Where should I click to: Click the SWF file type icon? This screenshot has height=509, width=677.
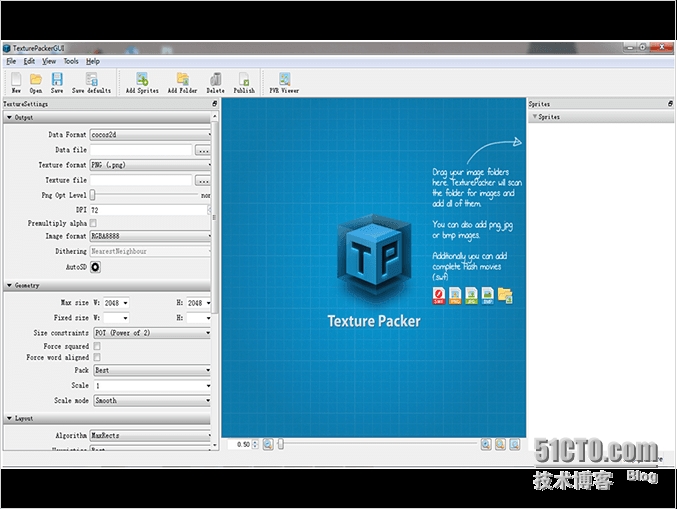coord(439,296)
